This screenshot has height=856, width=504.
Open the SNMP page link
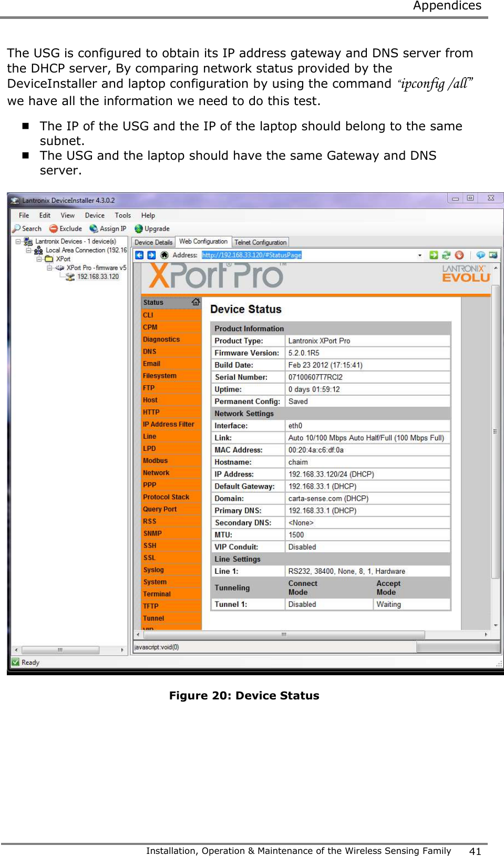click(152, 533)
